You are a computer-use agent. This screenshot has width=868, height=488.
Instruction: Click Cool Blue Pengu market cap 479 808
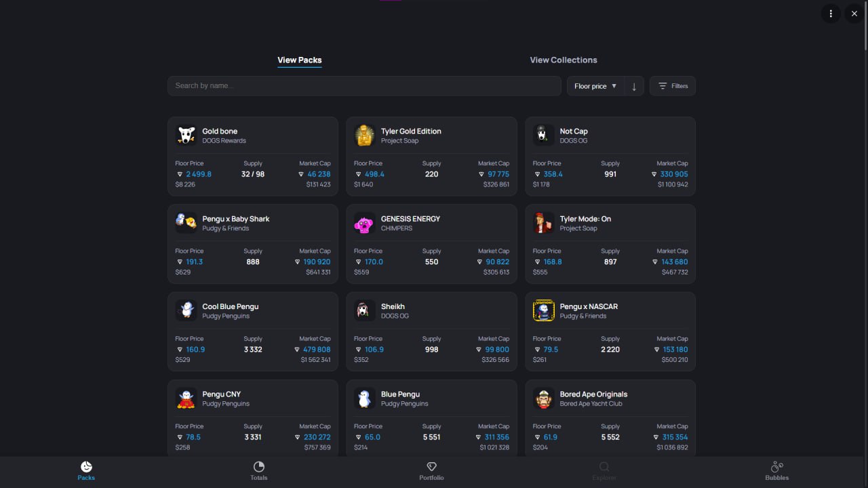(x=317, y=350)
